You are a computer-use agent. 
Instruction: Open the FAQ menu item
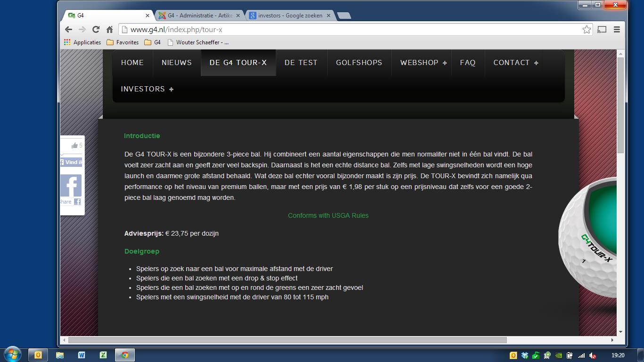(x=468, y=62)
